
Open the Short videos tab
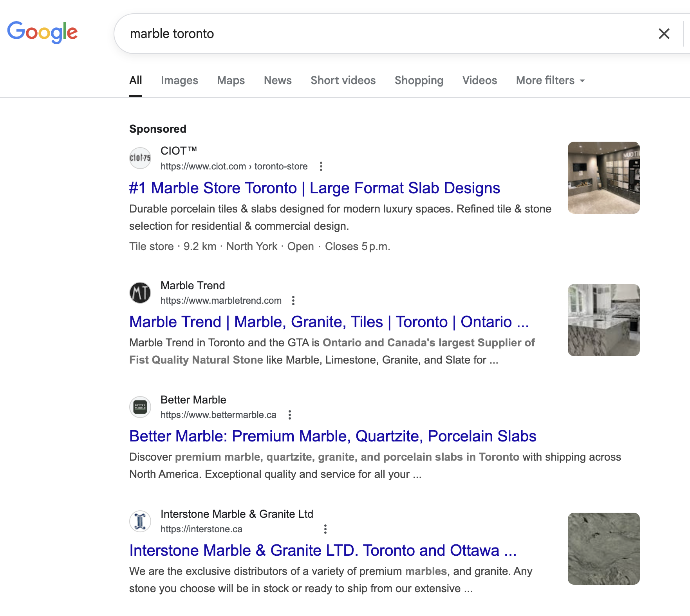(x=343, y=80)
